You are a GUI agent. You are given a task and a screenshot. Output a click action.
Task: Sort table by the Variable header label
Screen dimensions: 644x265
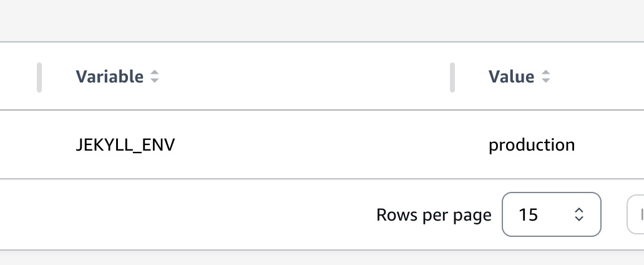coord(110,76)
